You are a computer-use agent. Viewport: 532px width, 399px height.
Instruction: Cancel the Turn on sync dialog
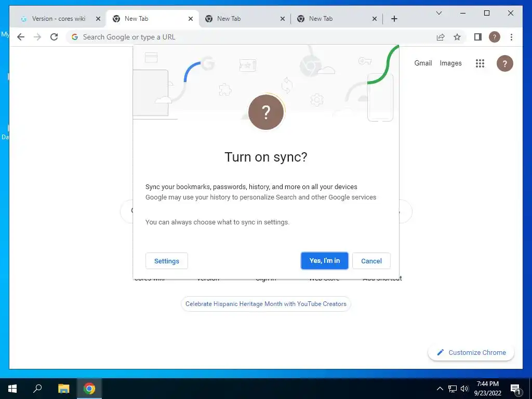[371, 261]
